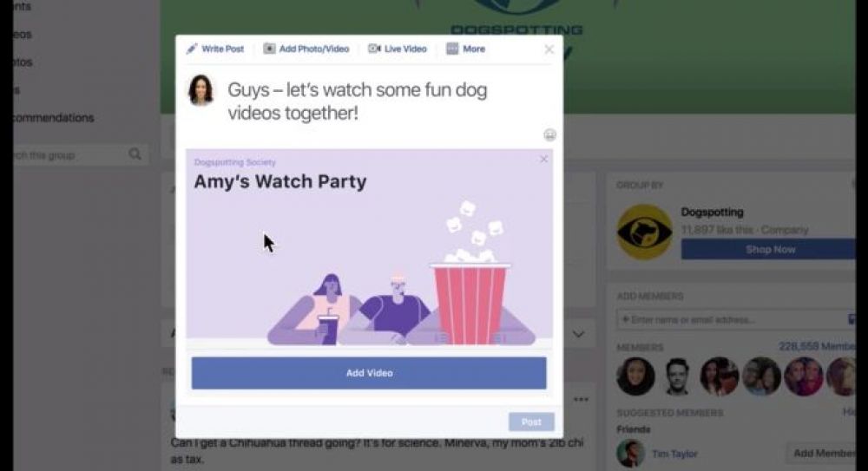The height and width of the screenshot is (471, 868).
Task: Click the Add Video button
Action: click(369, 373)
